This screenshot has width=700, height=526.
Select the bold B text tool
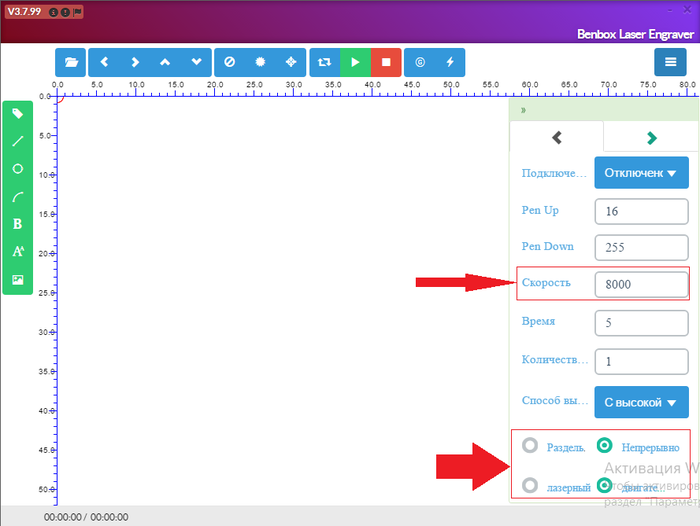point(18,224)
